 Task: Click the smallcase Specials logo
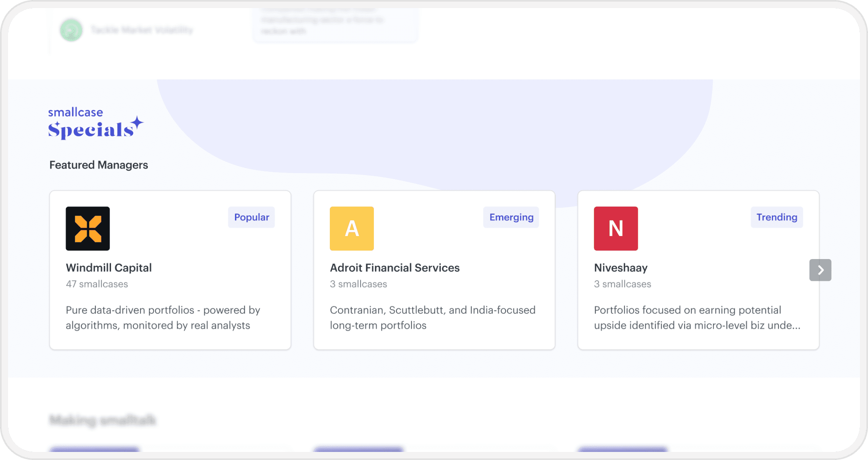pyautogui.click(x=96, y=123)
